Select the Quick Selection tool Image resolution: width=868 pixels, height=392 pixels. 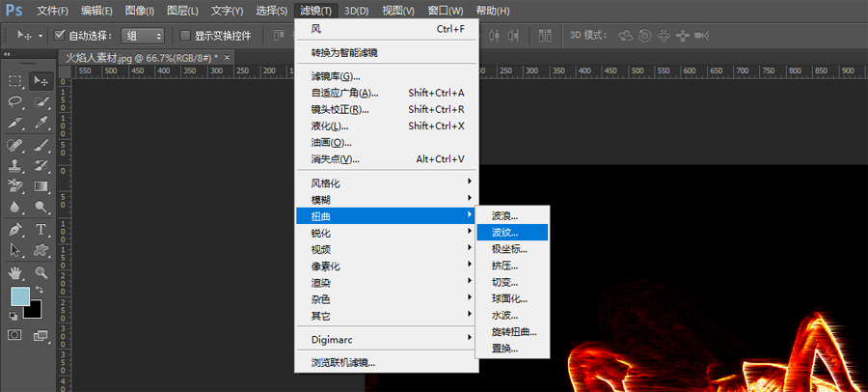[41, 101]
